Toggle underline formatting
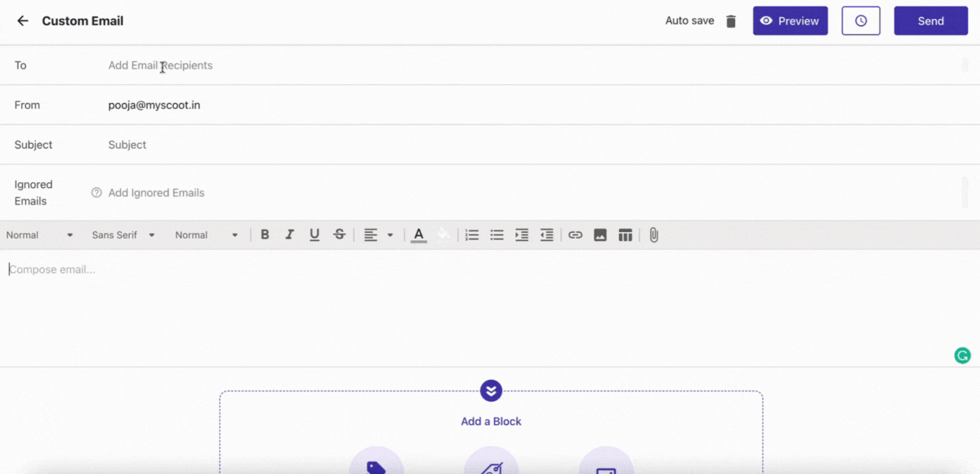The height and width of the screenshot is (474, 980). point(314,235)
